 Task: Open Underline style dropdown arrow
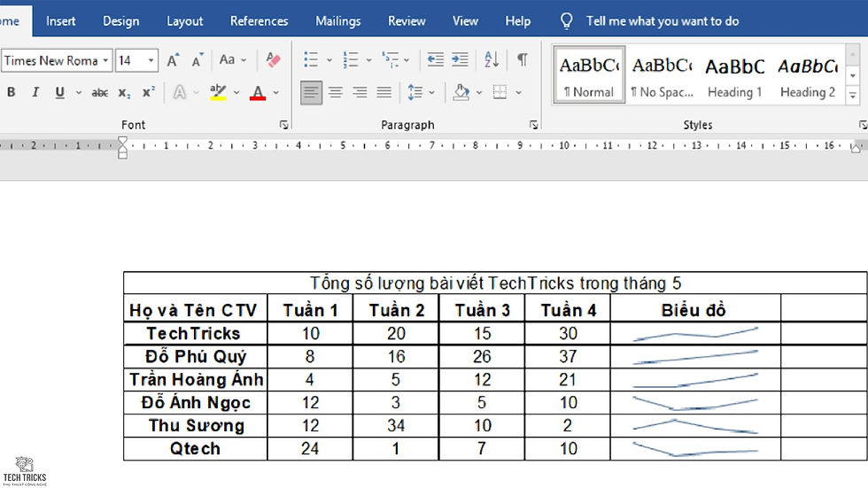[79, 92]
